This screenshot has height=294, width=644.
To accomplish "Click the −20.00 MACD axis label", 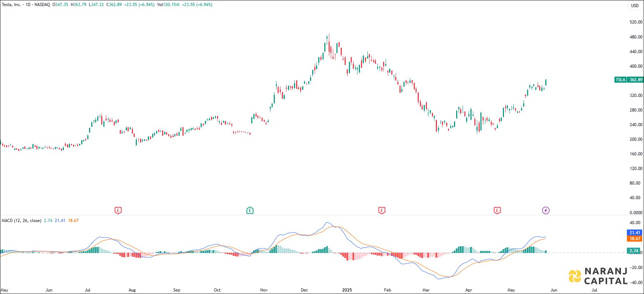I will (x=636, y=268).
